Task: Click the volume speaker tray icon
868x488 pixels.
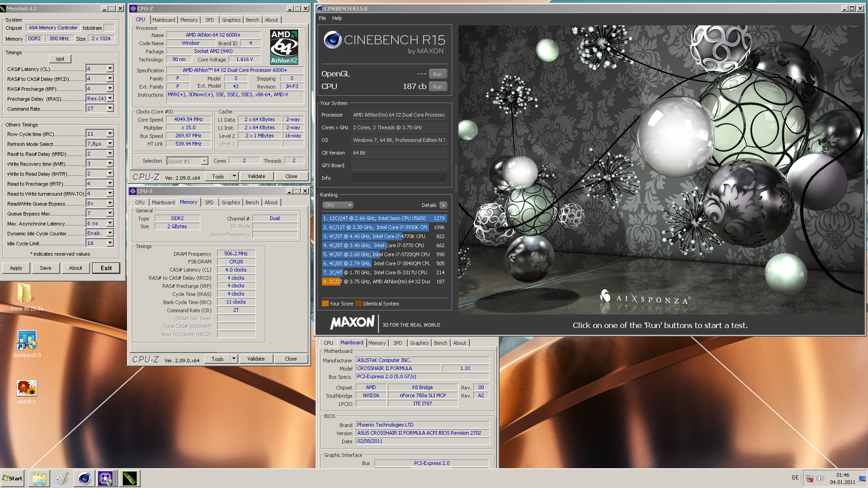Action: click(x=821, y=479)
